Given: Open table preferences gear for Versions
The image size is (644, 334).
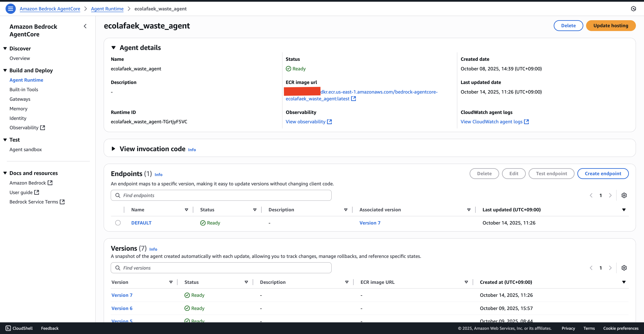Looking at the screenshot, I should click(624, 268).
